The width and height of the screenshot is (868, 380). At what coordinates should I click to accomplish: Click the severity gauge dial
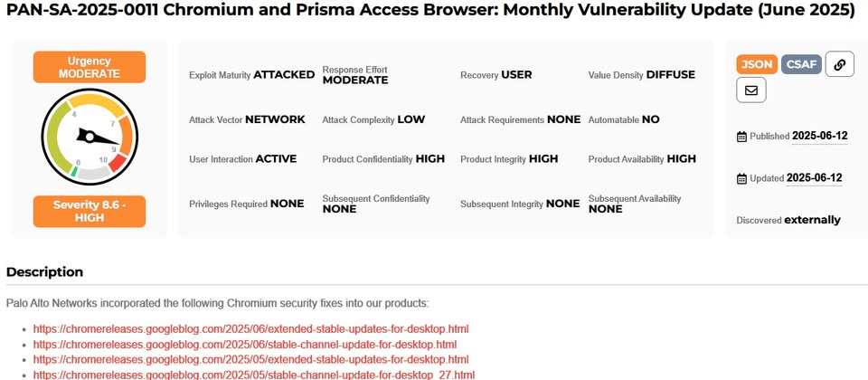(90, 137)
